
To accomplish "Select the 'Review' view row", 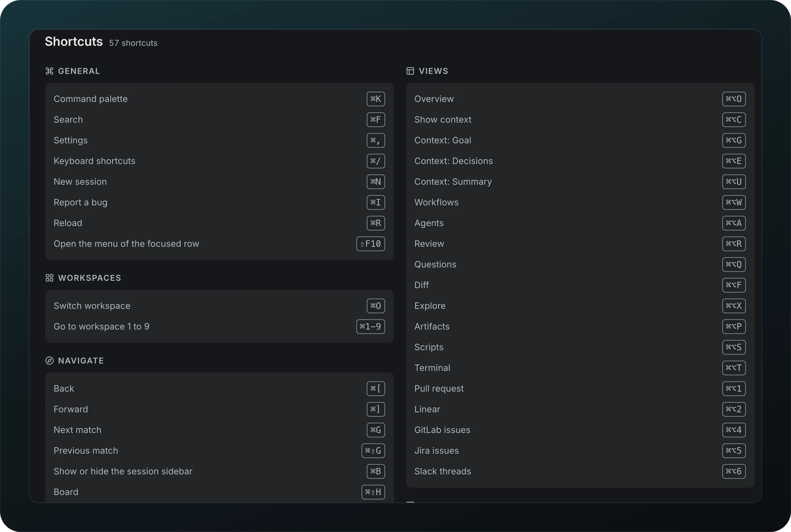I will 580,244.
